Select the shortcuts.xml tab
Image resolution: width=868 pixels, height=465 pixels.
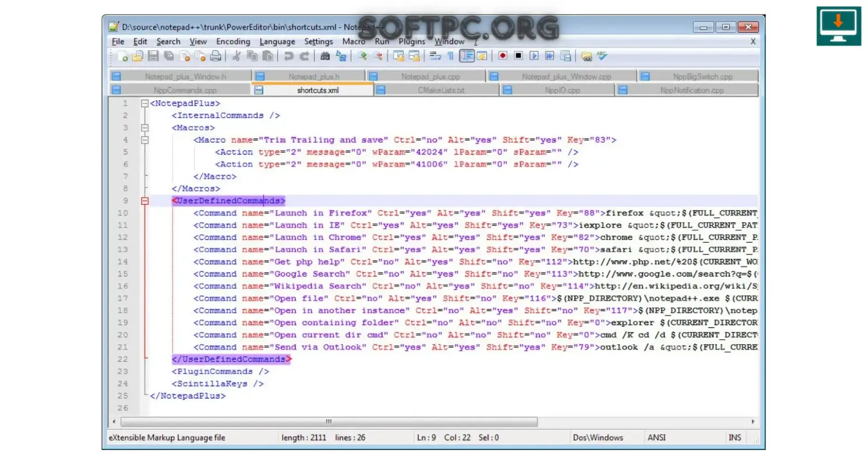[312, 90]
